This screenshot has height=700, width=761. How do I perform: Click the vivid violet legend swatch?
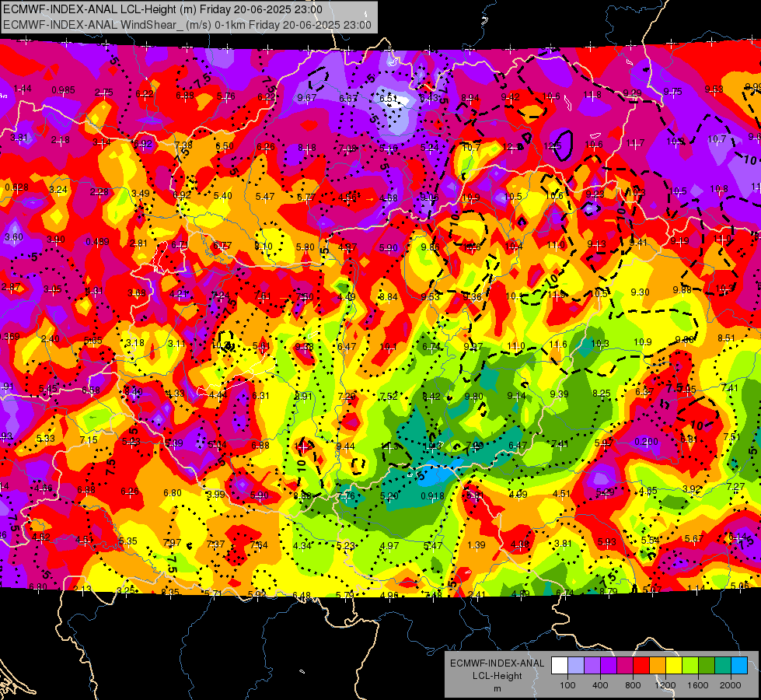point(609,666)
